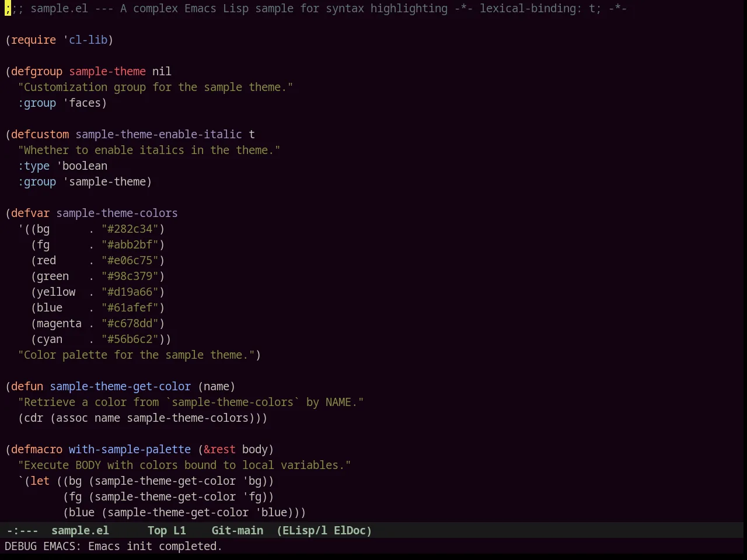This screenshot has width=747, height=560.
Task: Click the :type keyword
Action: pyautogui.click(x=34, y=166)
